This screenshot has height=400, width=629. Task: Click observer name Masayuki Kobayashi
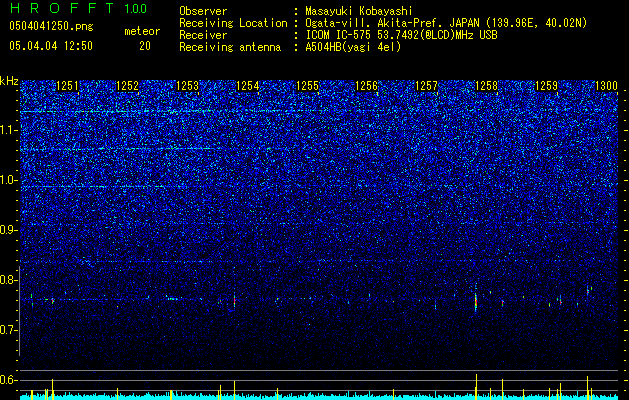pos(359,11)
